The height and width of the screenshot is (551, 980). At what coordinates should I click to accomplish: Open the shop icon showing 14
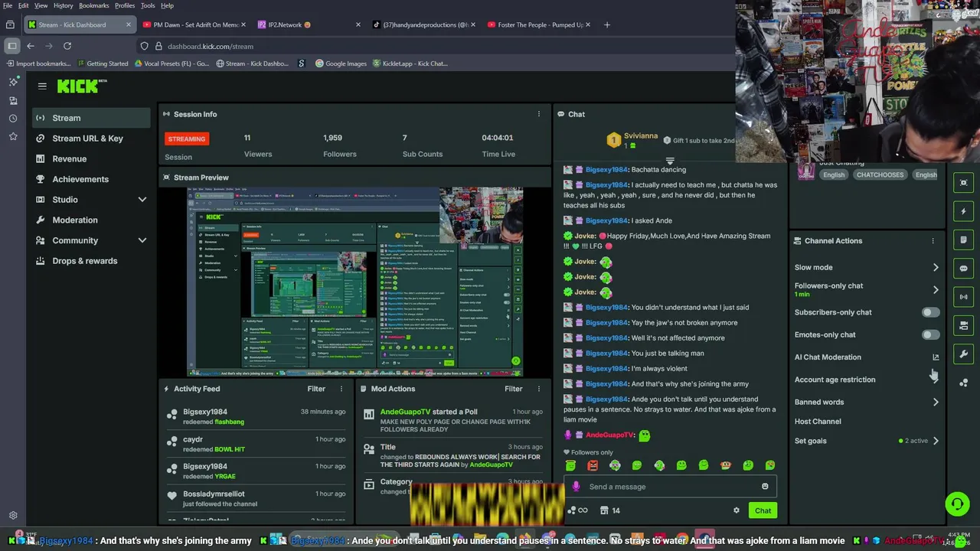click(x=610, y=510)
